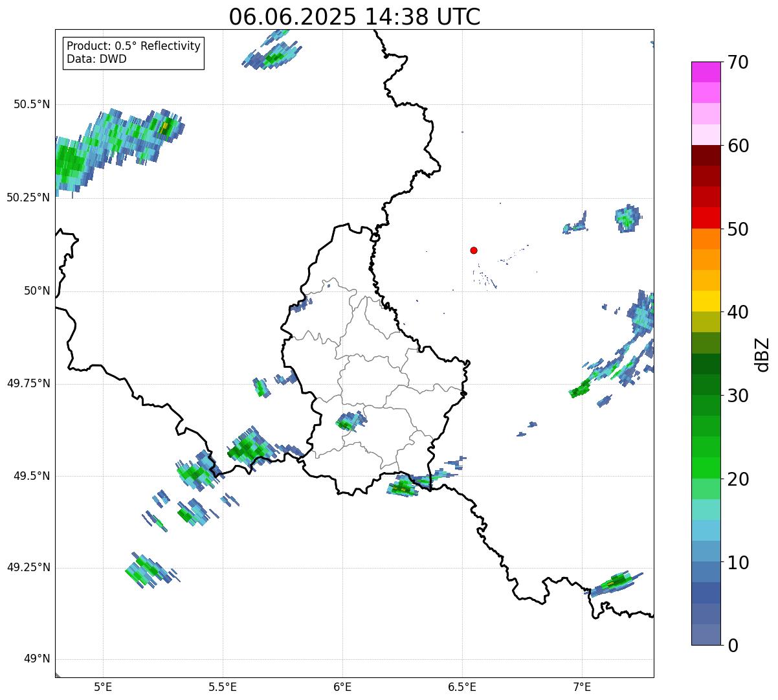778x700 pixels.
Task: Click the bright red colorbar segment above 50
Action: pyautogui.click(x=706, y=218)
